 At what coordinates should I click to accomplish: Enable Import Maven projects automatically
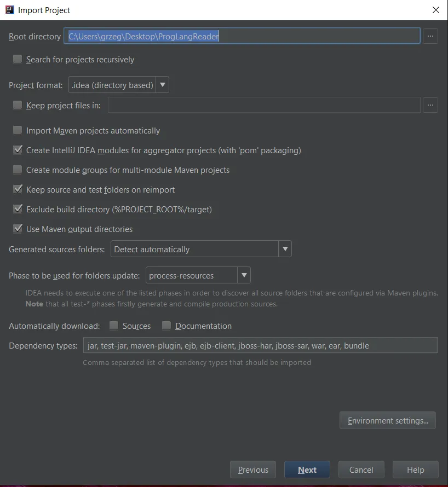pos(18,130)
